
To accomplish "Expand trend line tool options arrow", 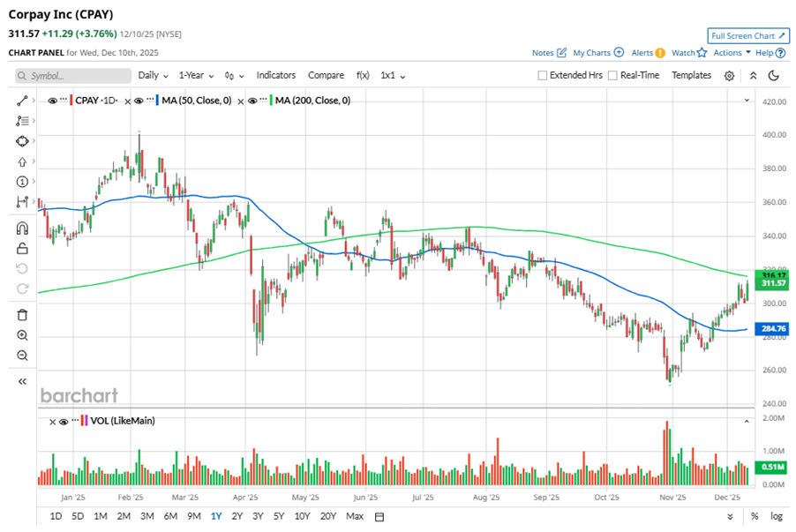I will click(34, 101).
